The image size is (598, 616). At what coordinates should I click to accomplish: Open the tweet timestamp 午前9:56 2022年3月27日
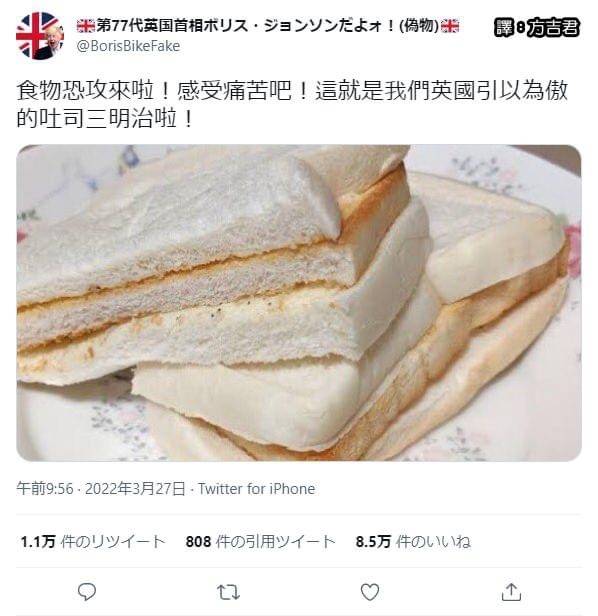pyautogui.click(x=101, y=489)
